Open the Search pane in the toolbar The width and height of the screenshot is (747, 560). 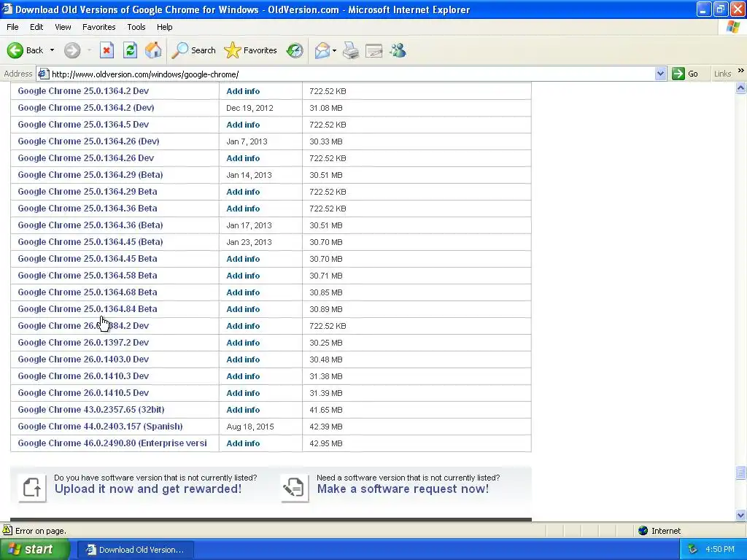click(193, 50)
